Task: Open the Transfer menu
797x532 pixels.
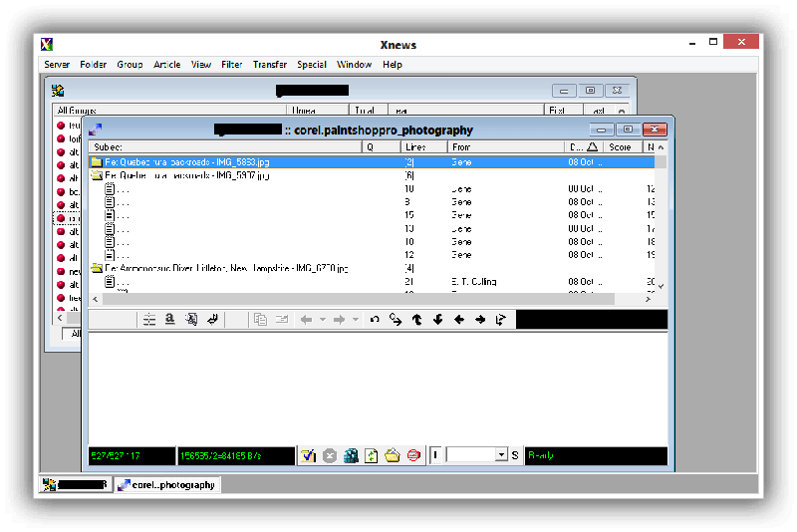Action: [269, 65]
